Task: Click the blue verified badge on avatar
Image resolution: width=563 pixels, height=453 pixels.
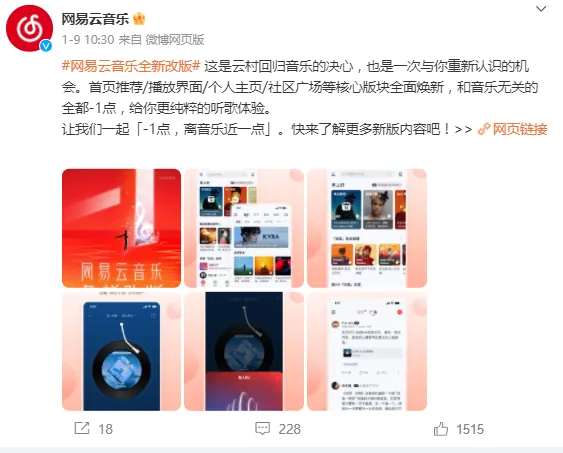Action: click(46, 46)
